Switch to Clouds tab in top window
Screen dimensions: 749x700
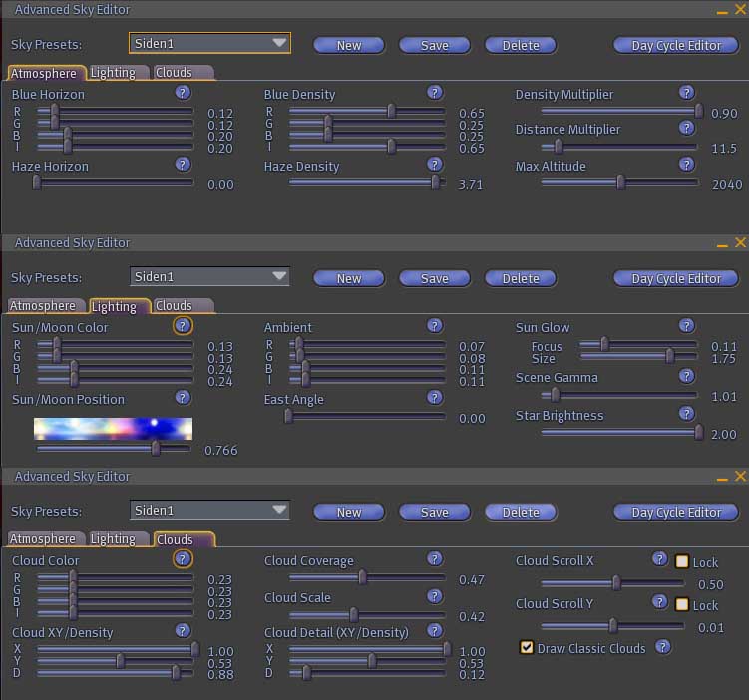point(182,73)
